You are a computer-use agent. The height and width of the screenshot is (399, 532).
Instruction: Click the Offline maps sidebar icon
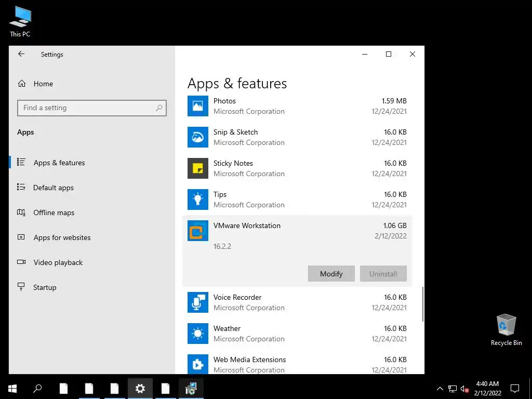[x=21, y=212]
